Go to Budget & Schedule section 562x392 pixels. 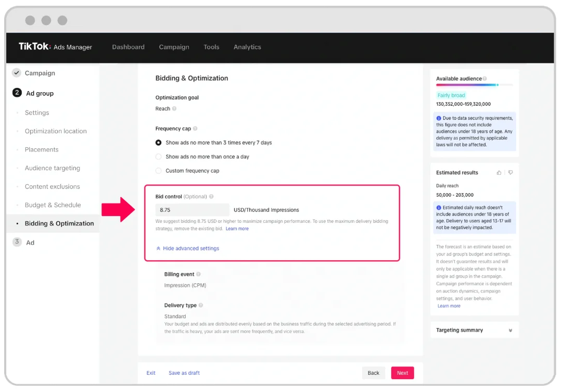[x=53, y=205]
